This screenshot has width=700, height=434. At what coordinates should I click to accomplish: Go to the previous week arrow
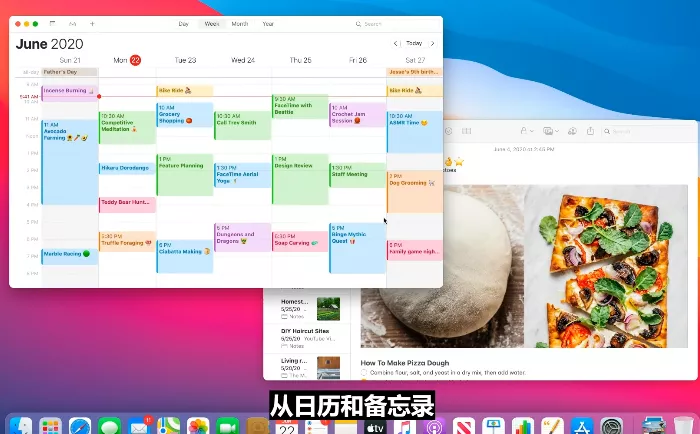coord(396,43)
